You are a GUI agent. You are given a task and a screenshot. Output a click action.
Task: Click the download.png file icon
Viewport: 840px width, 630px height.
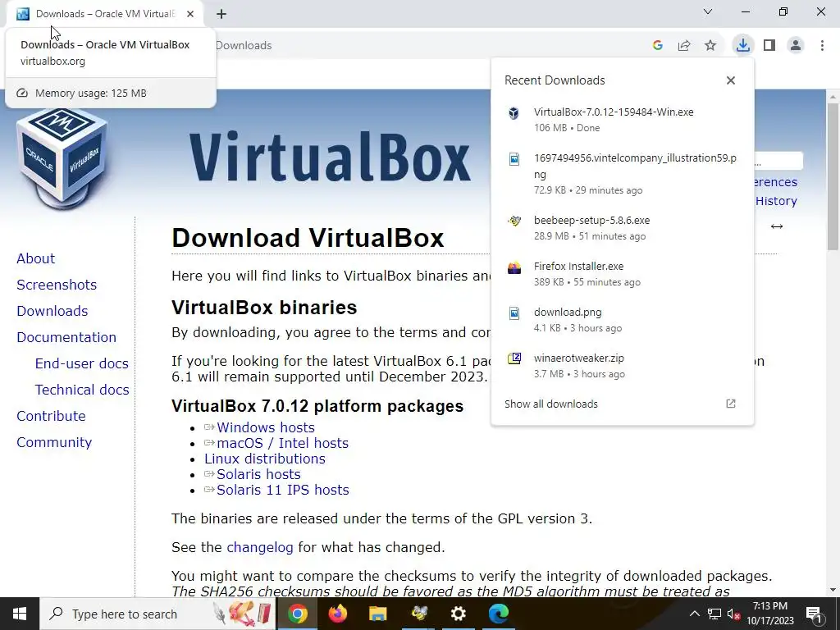514,313
